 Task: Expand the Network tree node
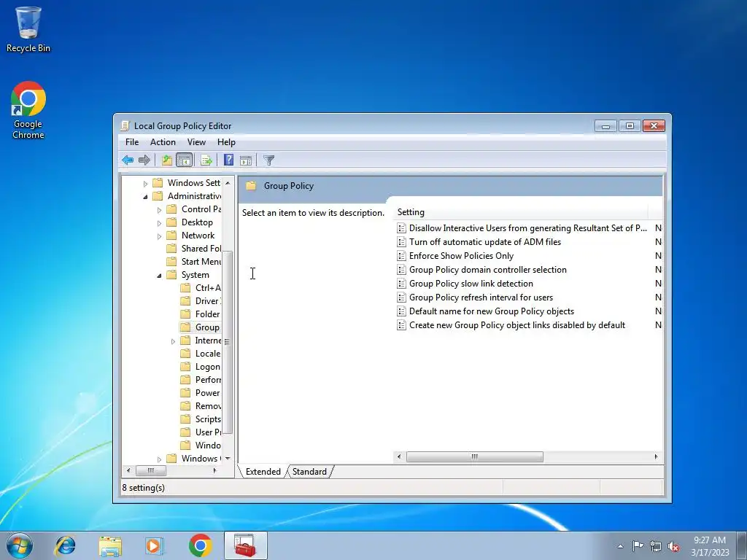click(x=159, y=236)
